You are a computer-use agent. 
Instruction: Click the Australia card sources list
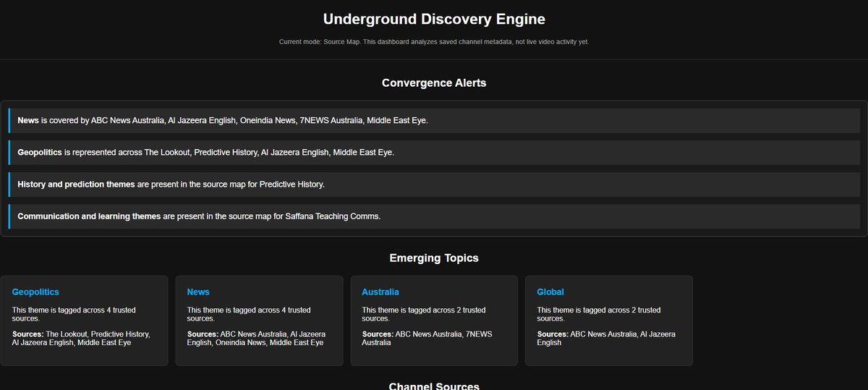point(427,339)
